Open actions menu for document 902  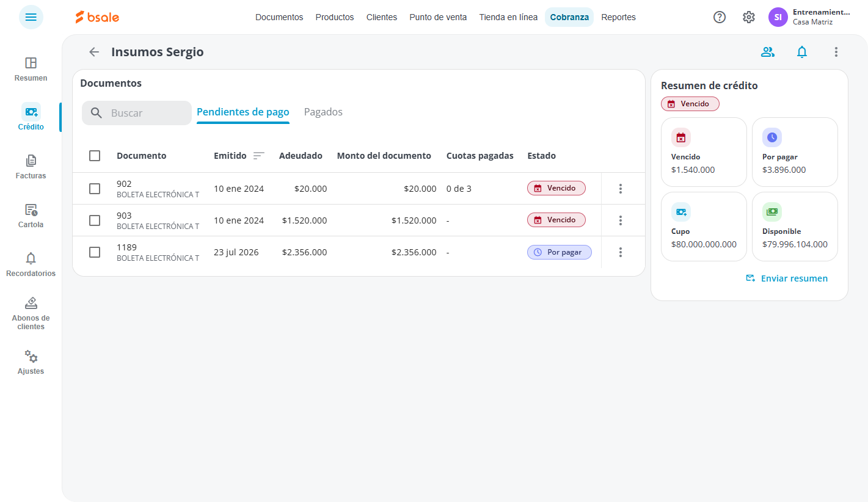click(621, 189)
